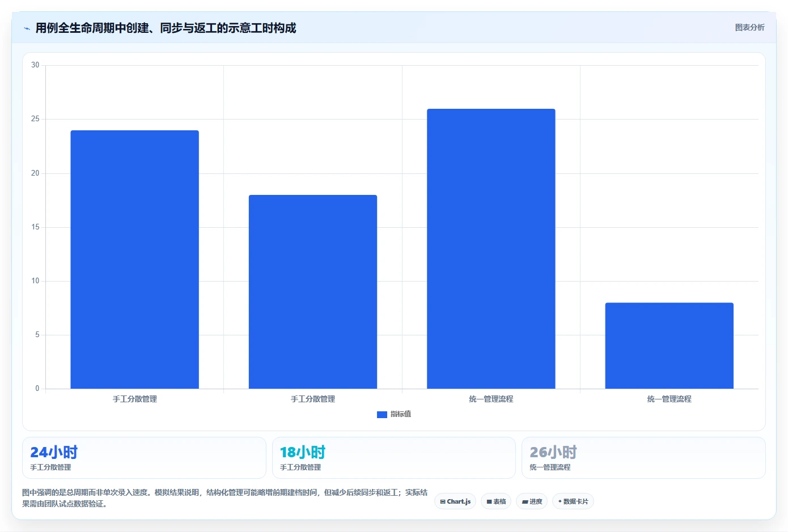The height and width of the screenshot is (532, 788).
Task: Click the footnote starting 图中强调的是总周期
Action: point(225,498)
